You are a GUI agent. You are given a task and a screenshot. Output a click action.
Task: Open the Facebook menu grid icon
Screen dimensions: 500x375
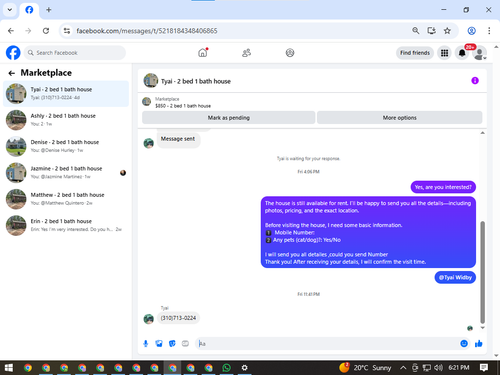[x=444, y=53]
